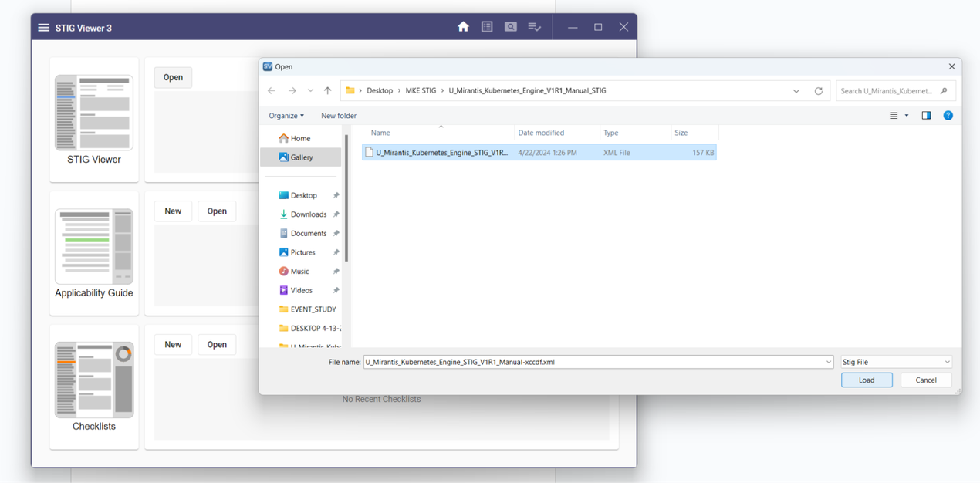
Task: Expand the File name dropdown
Action: 829,361
